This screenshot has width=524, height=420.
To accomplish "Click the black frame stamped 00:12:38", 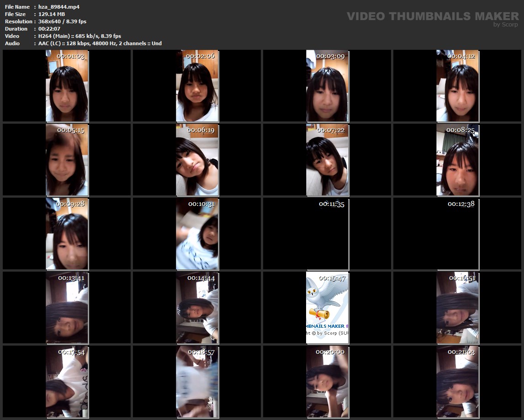I will click(457, 234).
